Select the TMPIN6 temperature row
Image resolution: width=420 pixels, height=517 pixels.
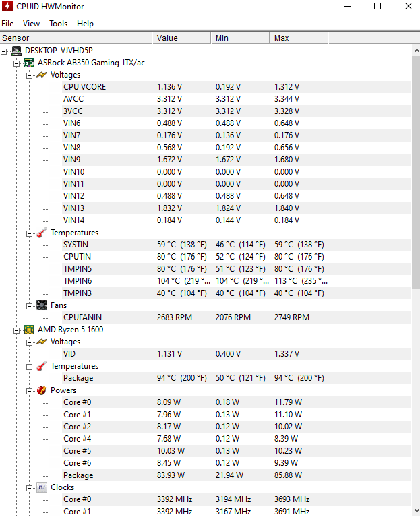pos(237,281)
